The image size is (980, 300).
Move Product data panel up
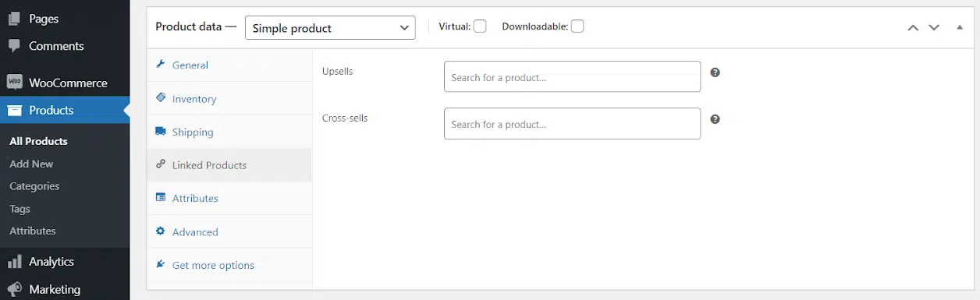click(x=913, y=27)
